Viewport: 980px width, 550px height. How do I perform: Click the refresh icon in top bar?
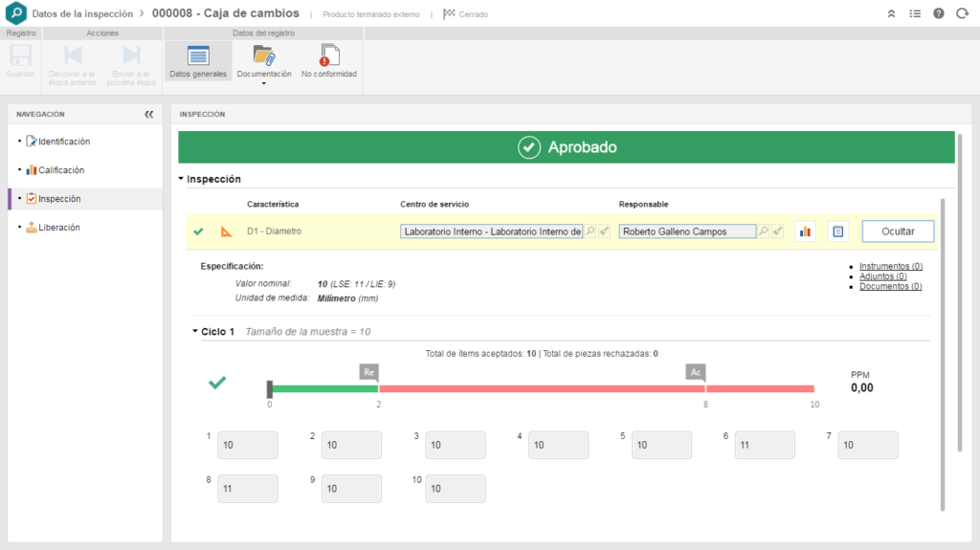click(x=962, y=13)
